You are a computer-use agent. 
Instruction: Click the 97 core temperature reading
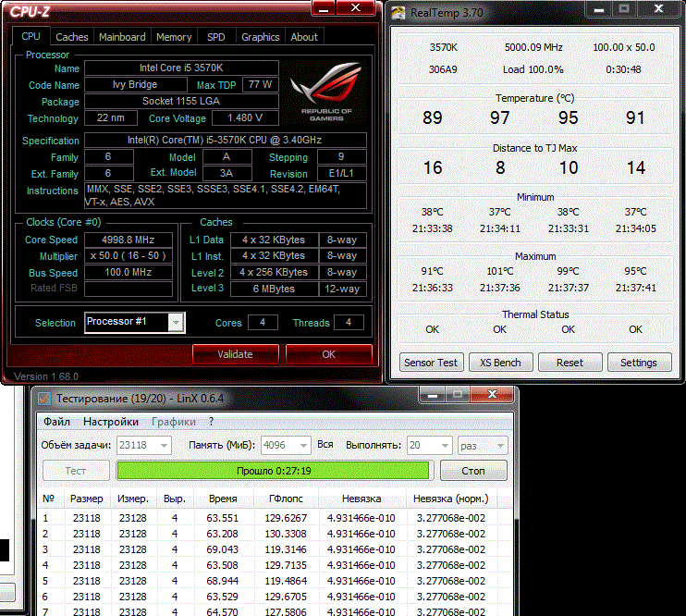(499, 117)
